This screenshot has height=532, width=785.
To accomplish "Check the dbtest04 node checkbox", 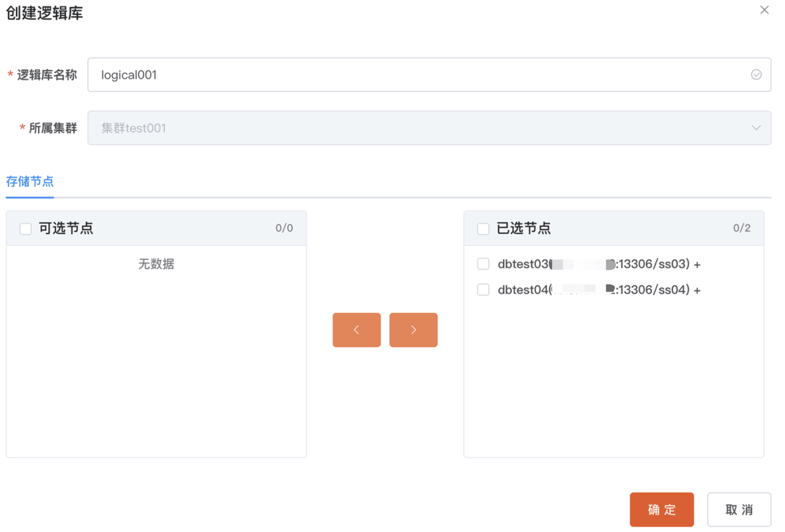I will [483, 290].
